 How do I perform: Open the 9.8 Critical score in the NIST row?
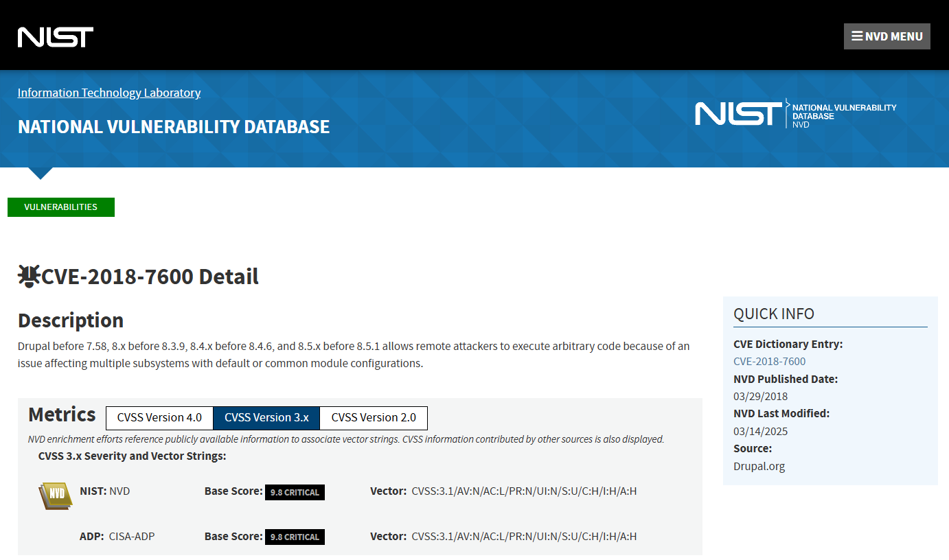(x=295, y=492)
